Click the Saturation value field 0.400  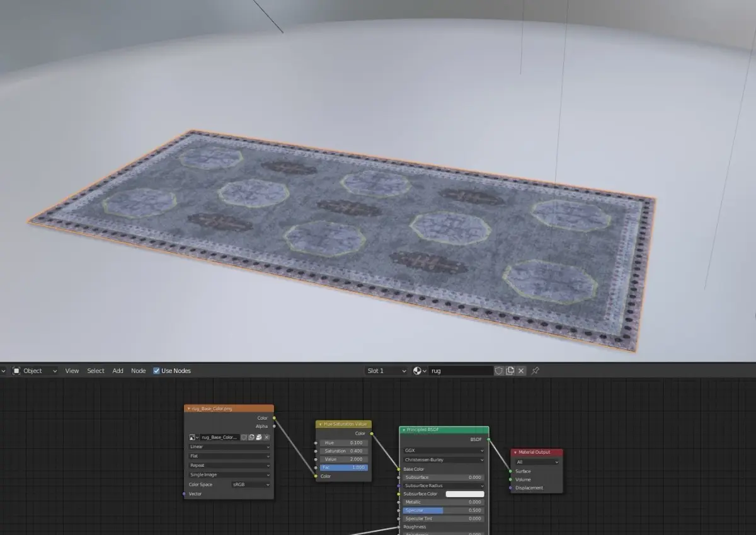344,451
